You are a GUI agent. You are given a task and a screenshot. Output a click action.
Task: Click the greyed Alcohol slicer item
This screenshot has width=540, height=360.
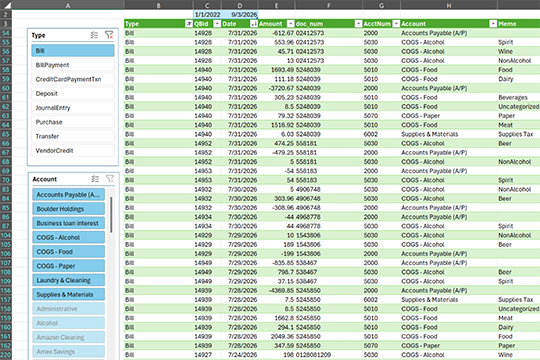[69, 323]
